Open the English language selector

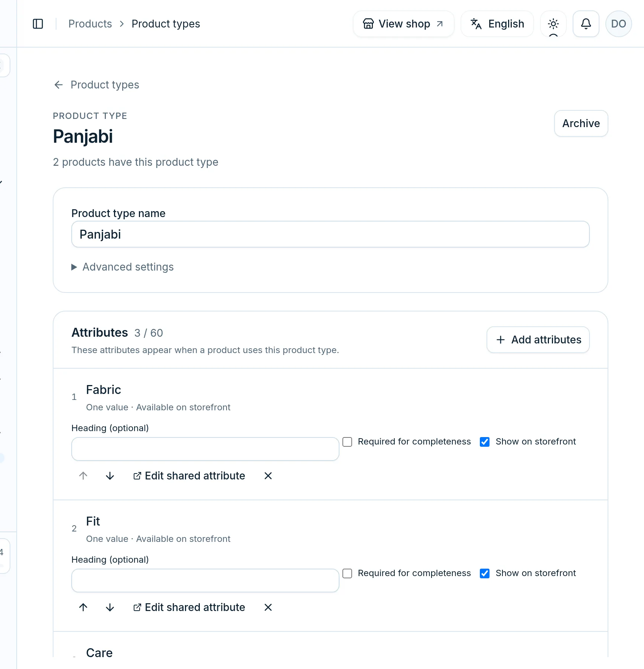(x=497, y=24)
